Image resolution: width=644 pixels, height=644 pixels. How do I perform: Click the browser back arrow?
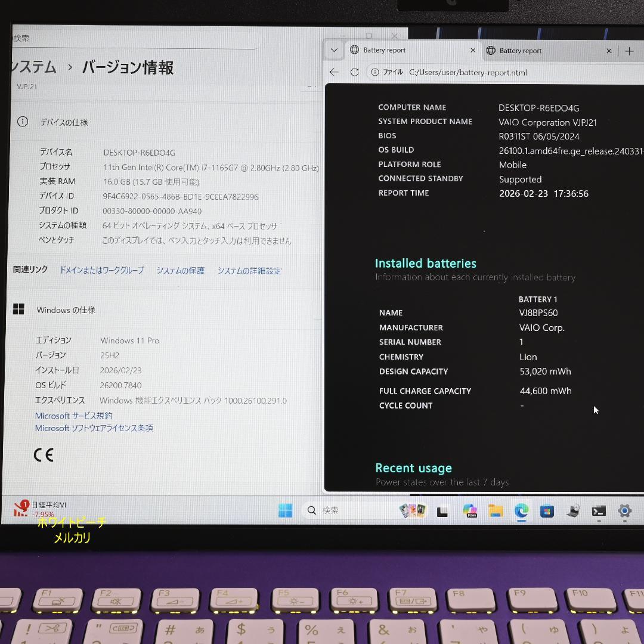pos(333,72)
